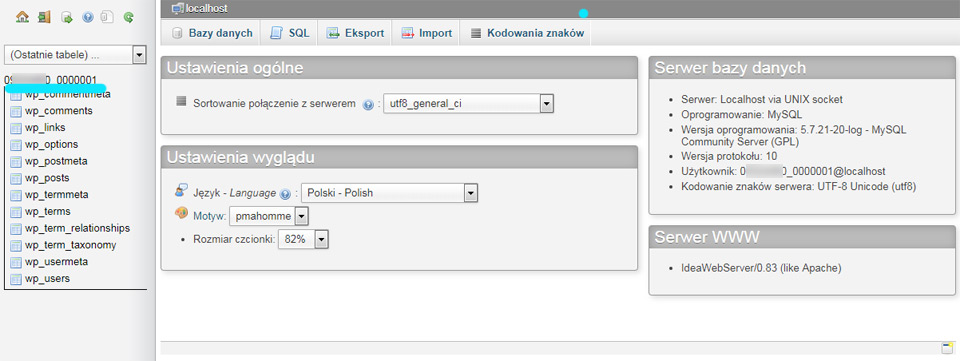Open the query window icon
This screenshot has height=361, width=960.
coord(67,17)
